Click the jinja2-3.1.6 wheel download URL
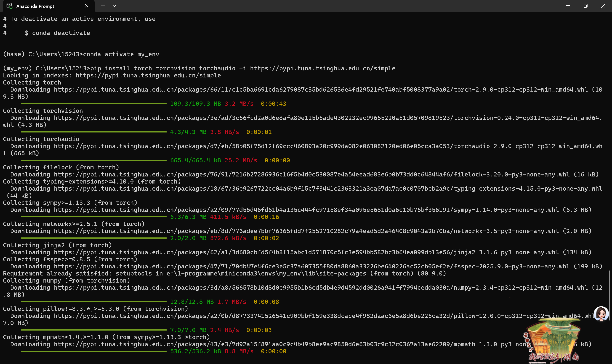Image resolution: width=612 pixels, height=364 pixels. tap(307, 252)
